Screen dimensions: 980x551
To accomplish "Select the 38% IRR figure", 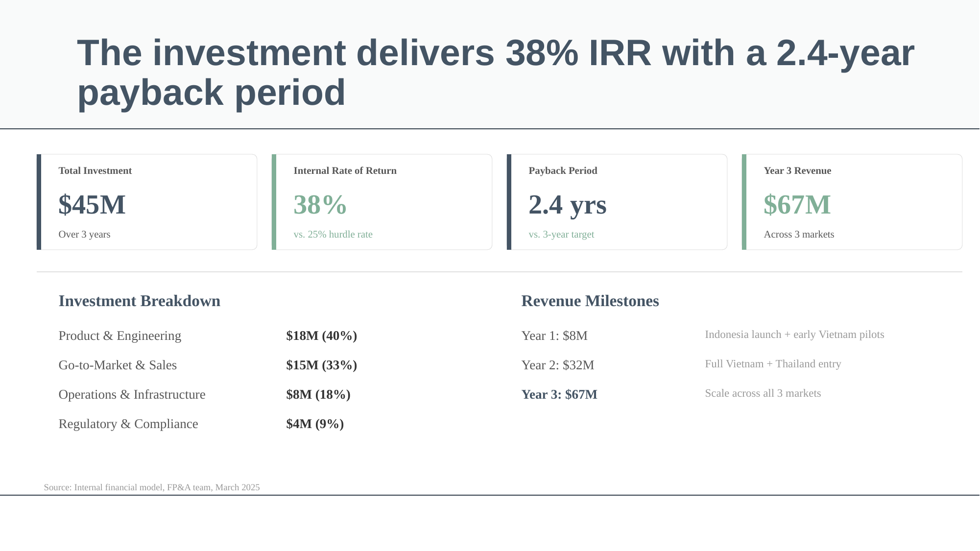I will 319,205.
